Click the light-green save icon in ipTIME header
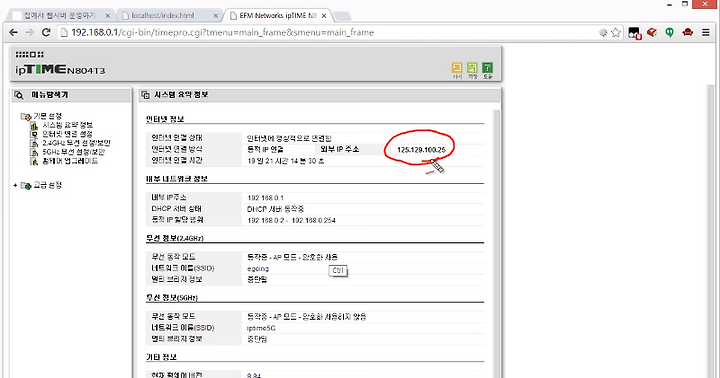720x378 pixels. point(472,68)
